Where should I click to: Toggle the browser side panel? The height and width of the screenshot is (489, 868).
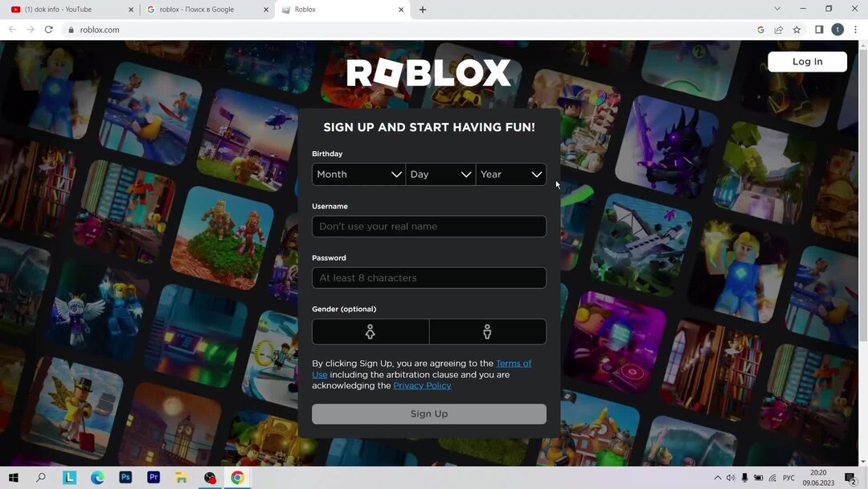click(x=819, y=30)
